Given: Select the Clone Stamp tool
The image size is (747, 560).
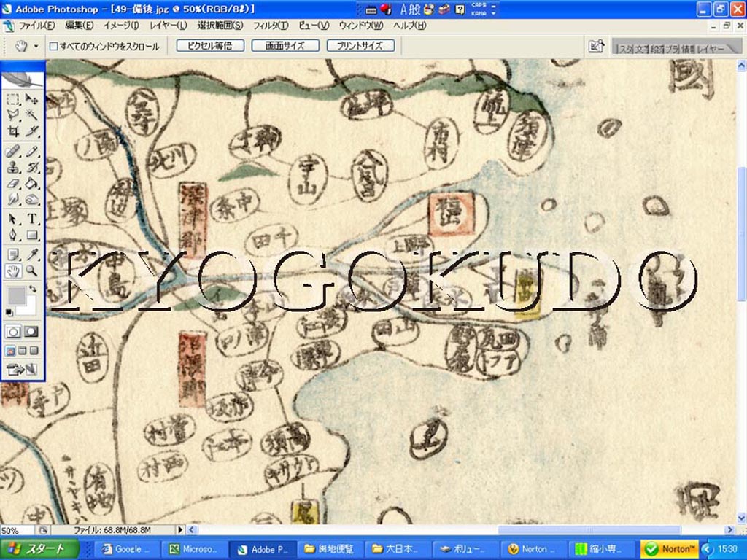Looking at the screenshot, I should [13, 168].
